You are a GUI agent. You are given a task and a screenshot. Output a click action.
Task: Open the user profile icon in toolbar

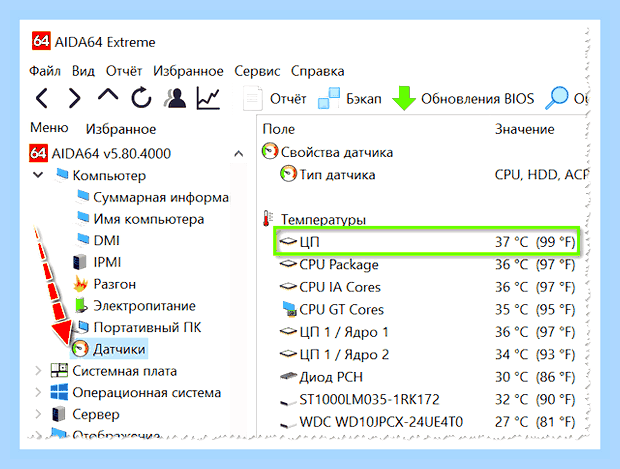[175, 98]
